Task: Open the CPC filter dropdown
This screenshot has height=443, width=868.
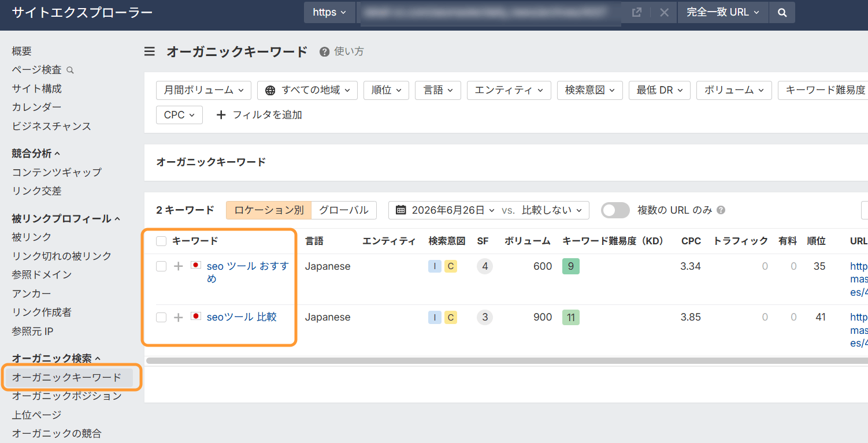Action: click(179, 115)
